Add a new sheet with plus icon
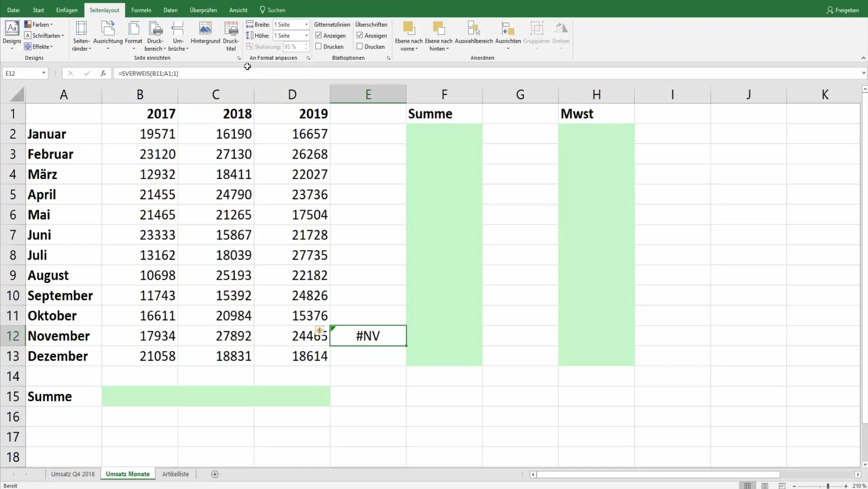This screenshot has height=489, width=868. click(x=215, y=474)
